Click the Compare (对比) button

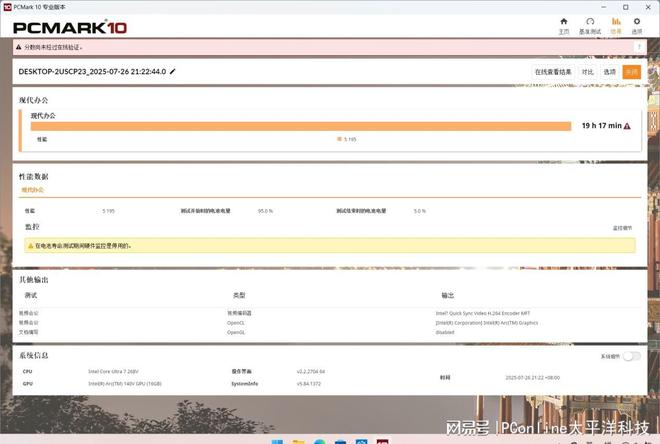pyautogui.click(x=587, y=72)
